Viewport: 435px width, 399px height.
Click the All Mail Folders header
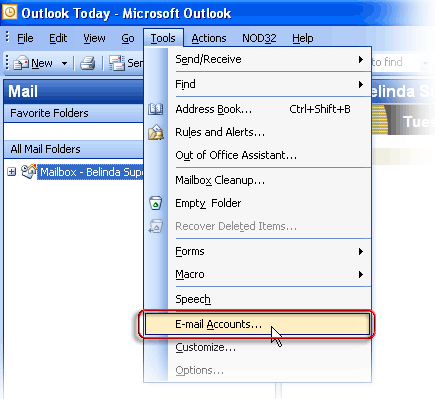[73, 149]
